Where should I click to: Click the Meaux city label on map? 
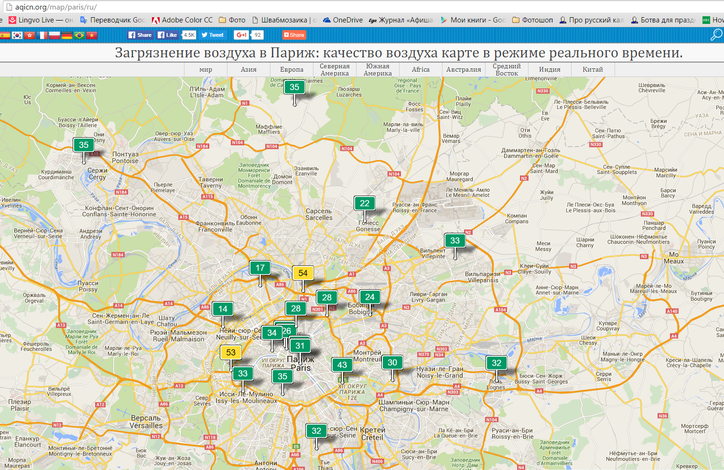(674, 258)
